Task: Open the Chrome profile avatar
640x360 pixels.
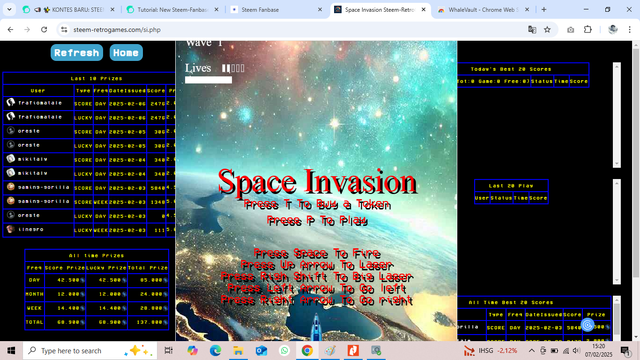Action: point(613,30)
